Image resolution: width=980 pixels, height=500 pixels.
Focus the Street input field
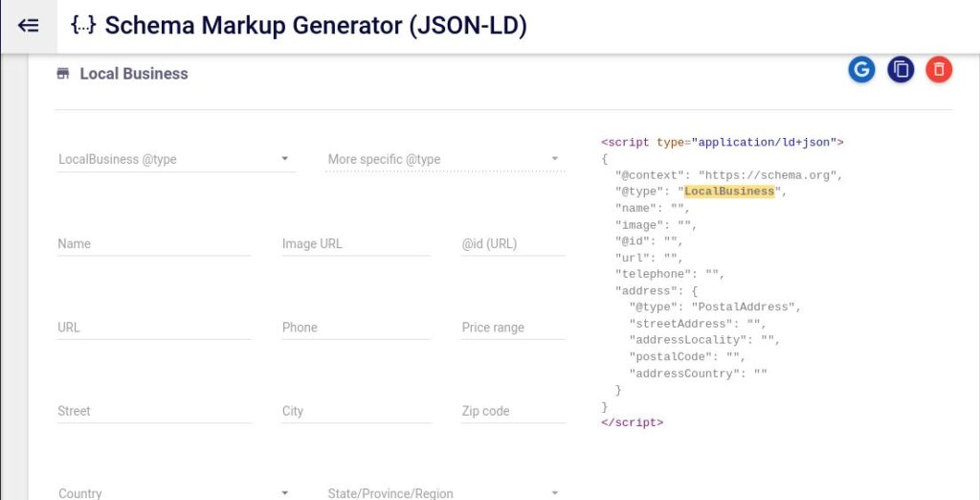154,411
